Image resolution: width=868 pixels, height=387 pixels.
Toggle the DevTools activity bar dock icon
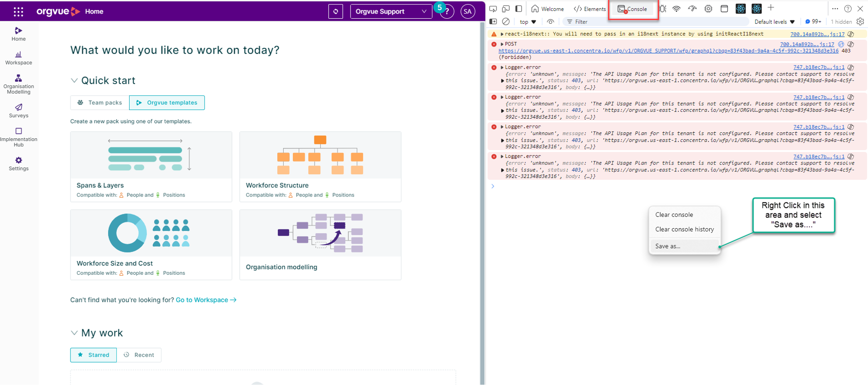click(x=518, y=9)
